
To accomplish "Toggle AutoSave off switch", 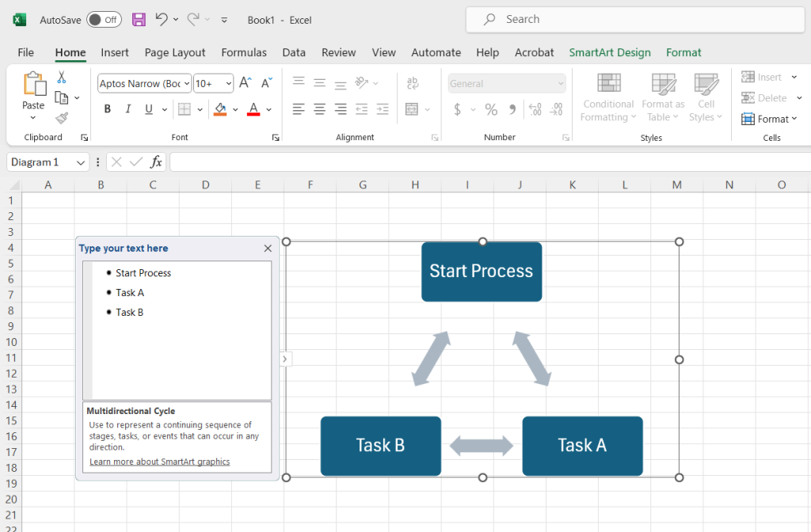I will [x=104, y=20].
